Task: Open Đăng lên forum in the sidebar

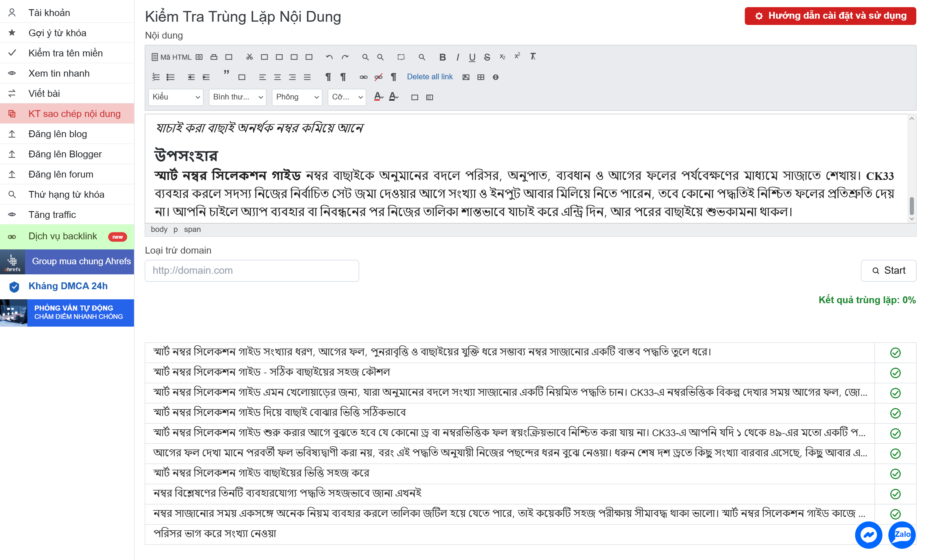Action: coord(67,174)
